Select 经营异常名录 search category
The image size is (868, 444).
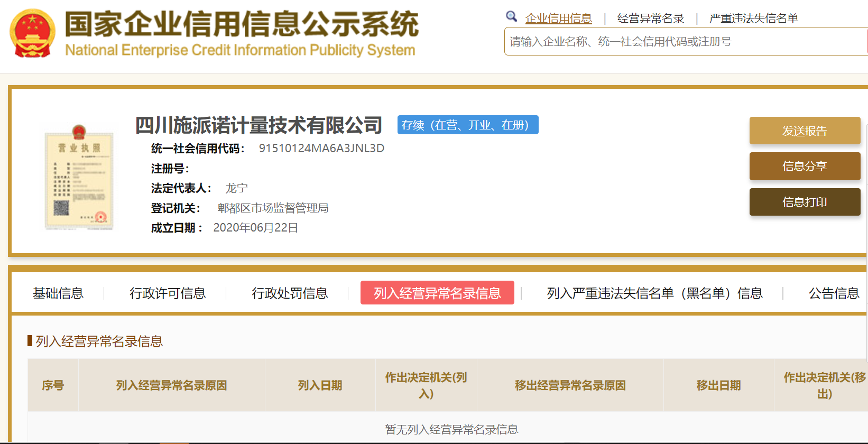(x=650, y=18)
